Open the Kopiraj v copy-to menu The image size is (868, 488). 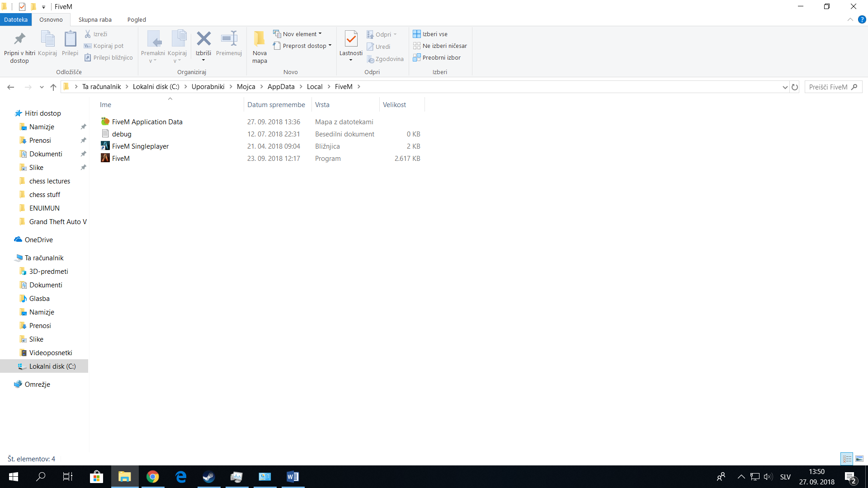coord(177,47)
